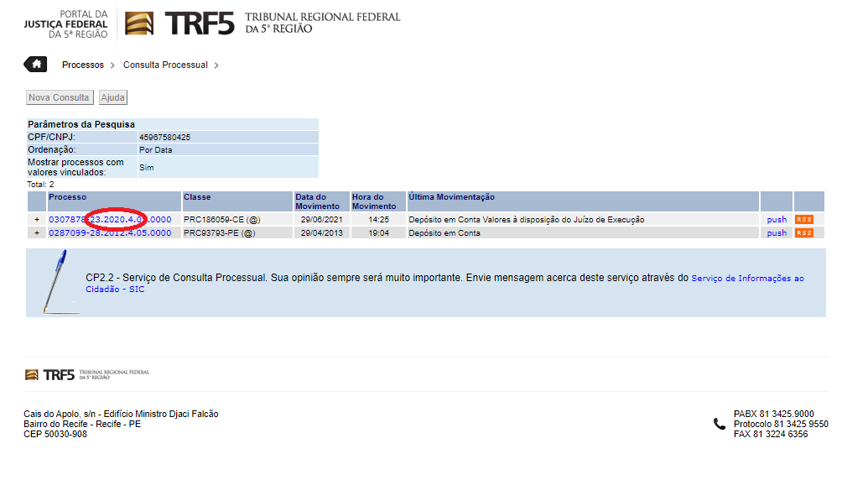Go to Processos in the breadcrumb

[83, 65]
